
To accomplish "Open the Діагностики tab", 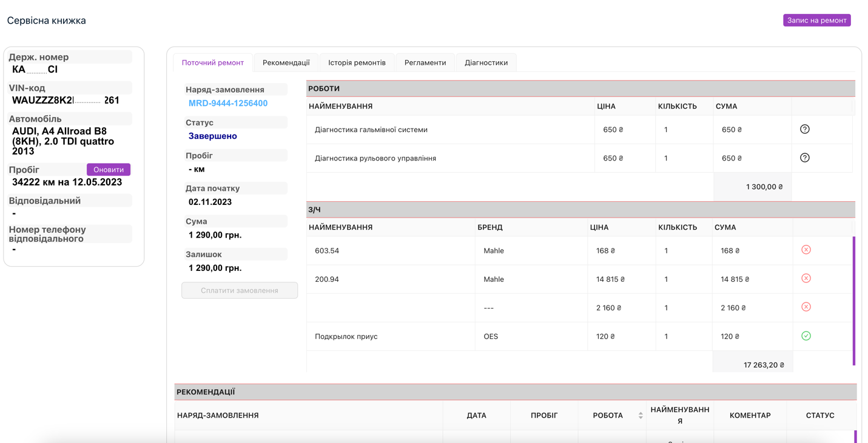I will point(486,62).
